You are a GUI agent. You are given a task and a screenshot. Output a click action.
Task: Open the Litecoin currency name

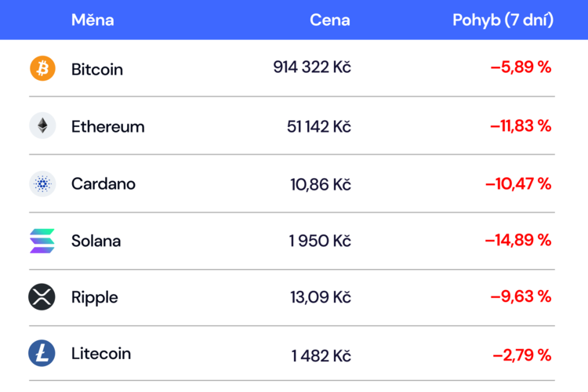(x=101, y=354)
